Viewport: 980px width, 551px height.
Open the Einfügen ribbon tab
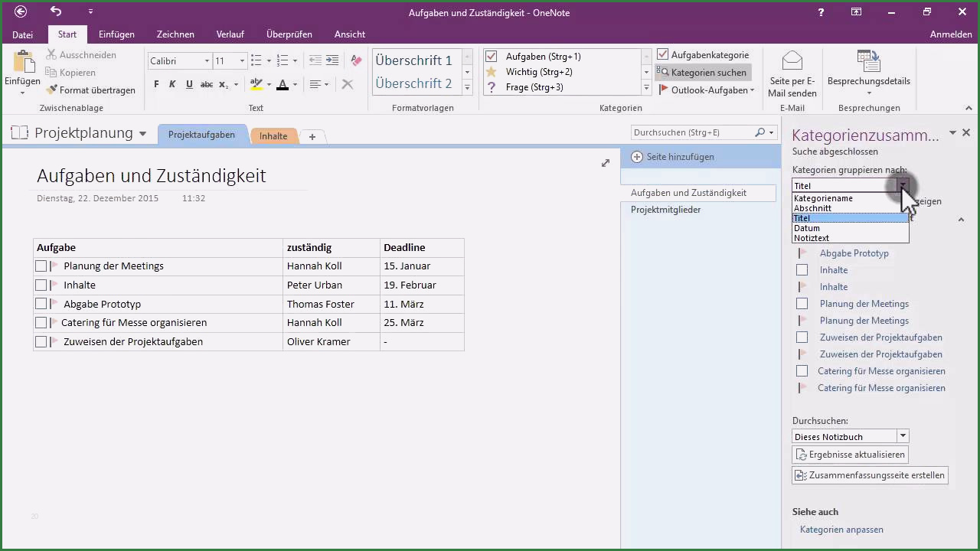(116, 34)
